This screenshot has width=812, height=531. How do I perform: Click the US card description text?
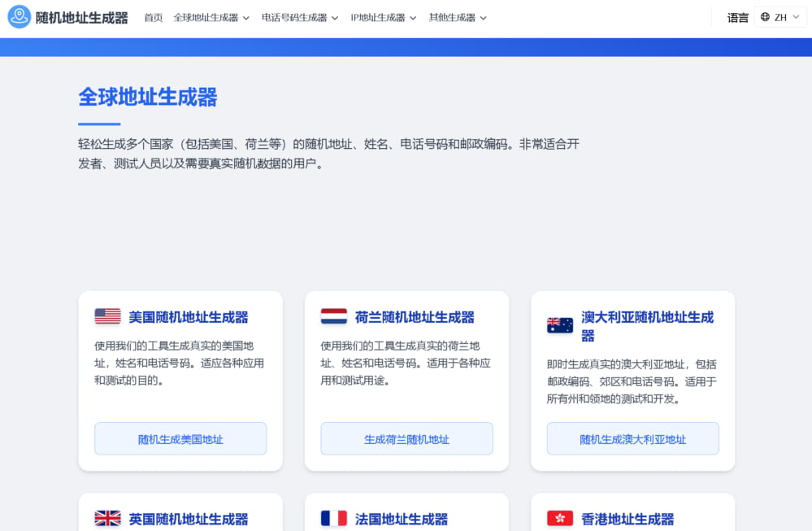pos(179,363)
